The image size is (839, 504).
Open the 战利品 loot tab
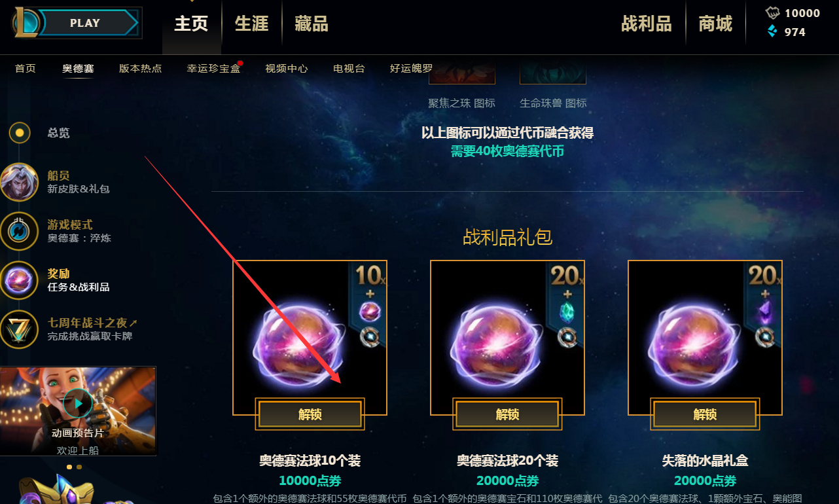pyautogui.click(x=647, y=24)
